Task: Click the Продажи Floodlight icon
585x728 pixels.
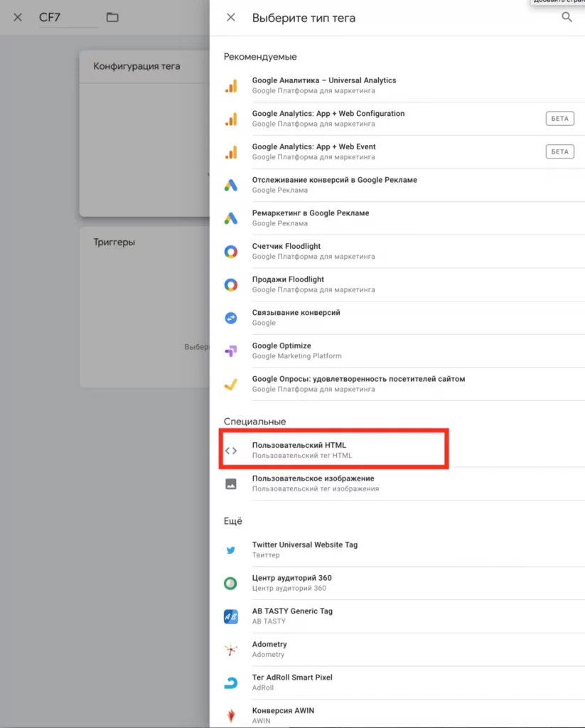Action: (x=231, y=284)
